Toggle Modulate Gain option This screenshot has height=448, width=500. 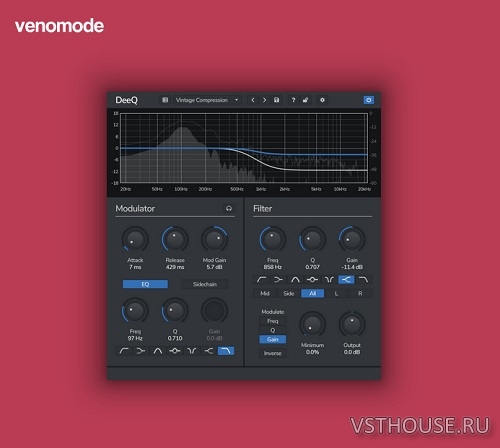tap(273, 339)
